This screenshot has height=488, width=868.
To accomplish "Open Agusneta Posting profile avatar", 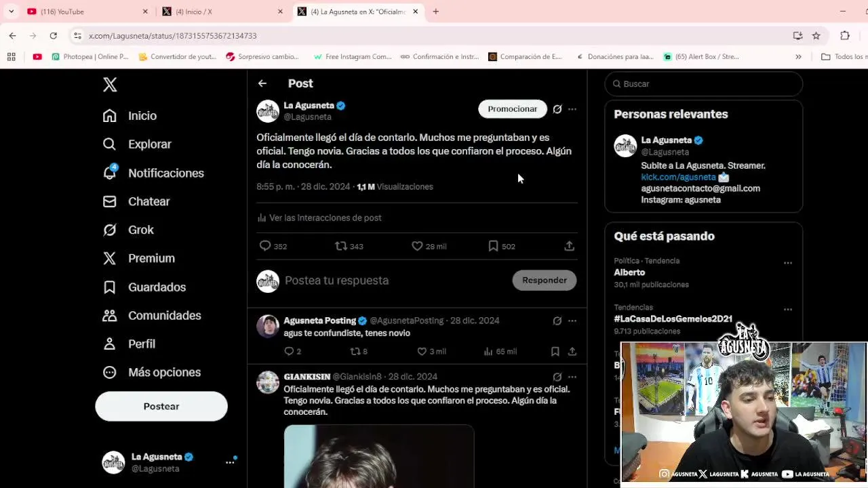I will click(268, 326).
